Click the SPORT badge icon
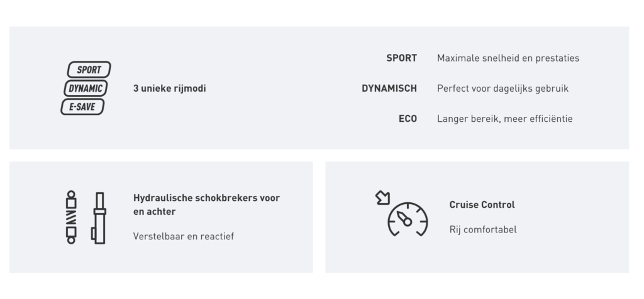Screen dimensions: 644x299 pos(89,70)
